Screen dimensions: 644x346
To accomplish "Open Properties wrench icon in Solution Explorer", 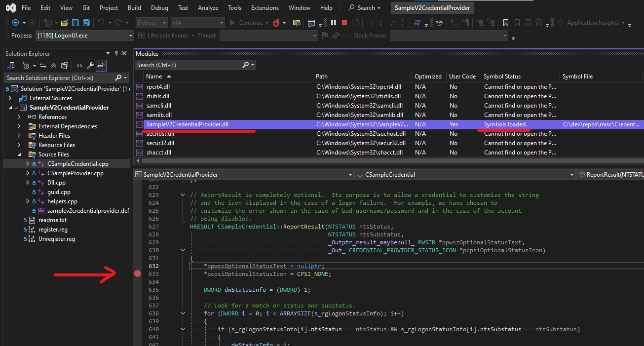I will coord(90,66).
